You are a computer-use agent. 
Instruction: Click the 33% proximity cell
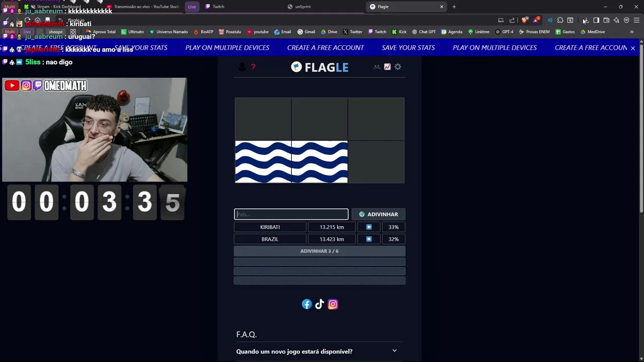[x=393, y=227]
